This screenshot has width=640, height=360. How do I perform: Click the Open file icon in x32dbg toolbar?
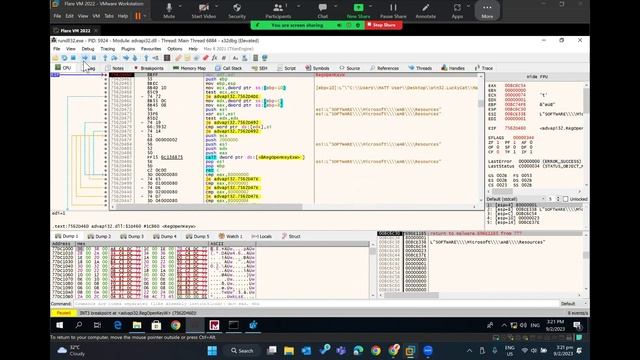[56, 58]
